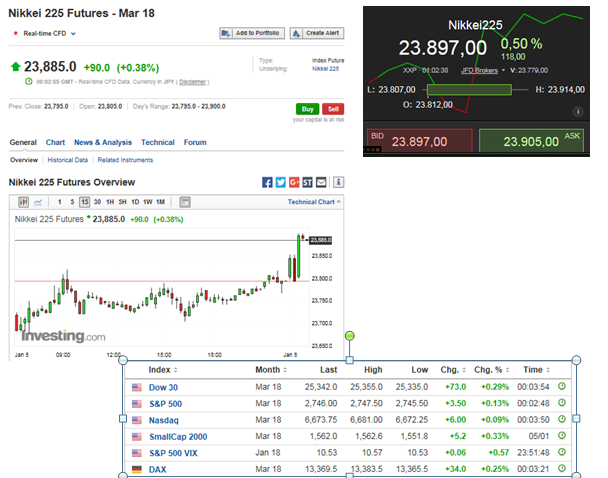Image resolution: width=608 pixels, height=478 pixels.
Task: Open Dow 30 index link
Action: (x=163, y=387)
